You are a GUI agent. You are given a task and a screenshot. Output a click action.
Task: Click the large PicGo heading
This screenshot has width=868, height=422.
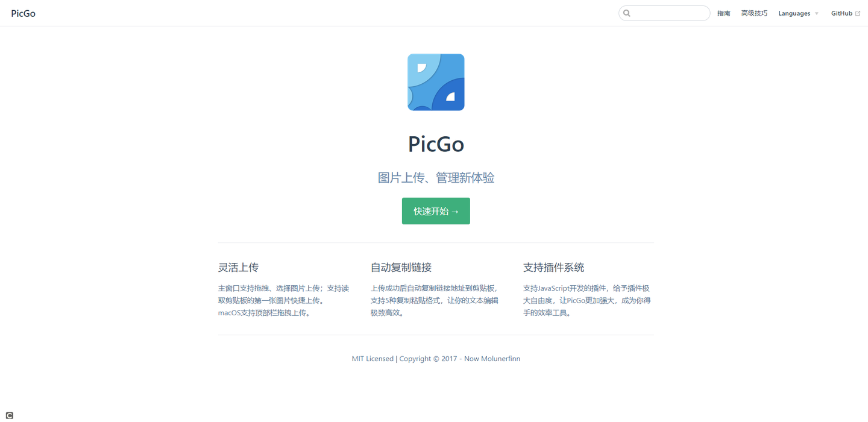436,144
